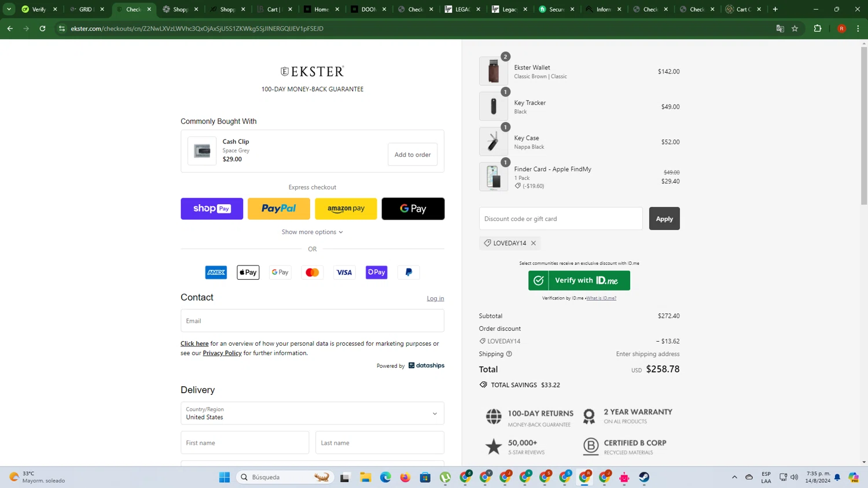Image resolution: width=868 pixels, height=488 pixels.
Task: Open the Privacy Policy link
Action: click(x=222, y=353)
